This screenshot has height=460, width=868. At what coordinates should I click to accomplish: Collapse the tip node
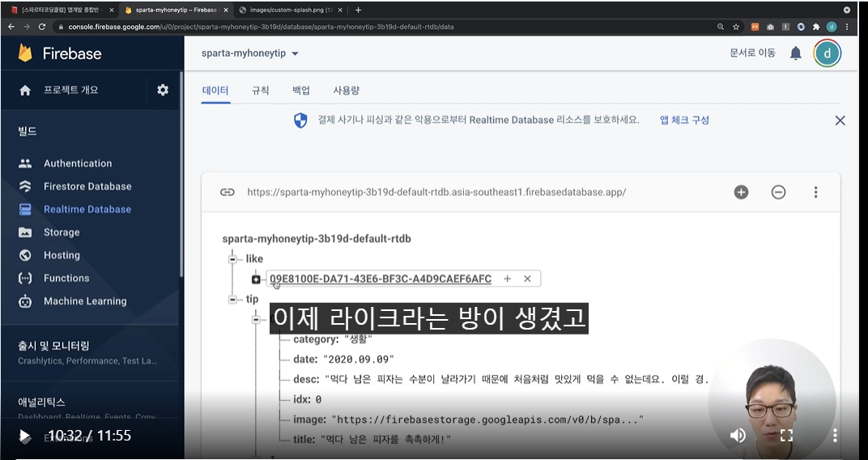pos(232,300)
